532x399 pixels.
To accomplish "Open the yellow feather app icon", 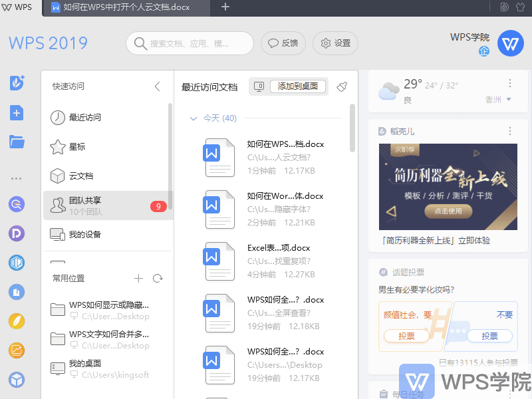I will [x=17, y=321].
